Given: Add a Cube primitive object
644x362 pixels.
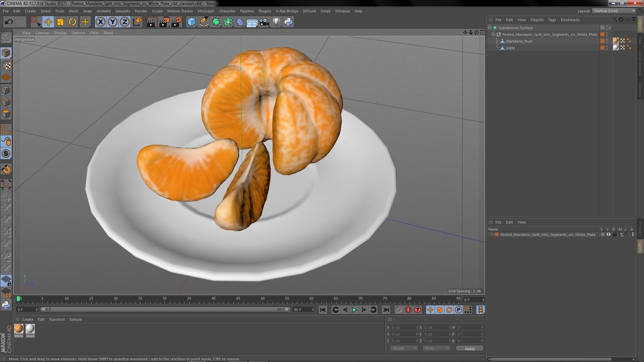Looking at the screenshot, I should tap(192, 22).
